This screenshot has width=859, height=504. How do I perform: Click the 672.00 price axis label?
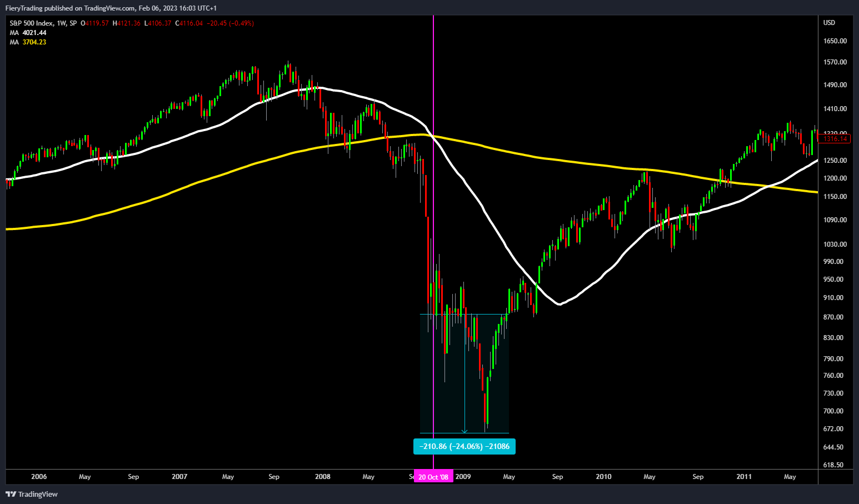point(833,429)
